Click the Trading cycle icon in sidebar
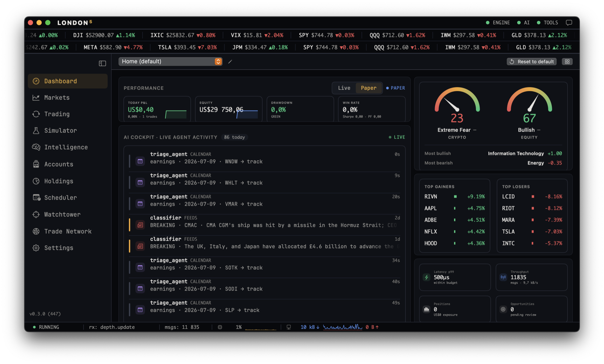The height and width of the screenshot is (364, 604). [x=36, y=114]
